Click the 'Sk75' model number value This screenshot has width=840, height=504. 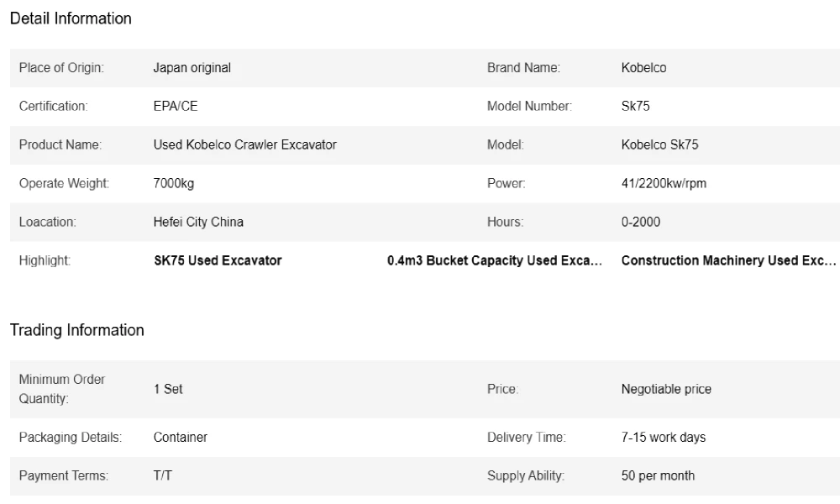[635, 107]
